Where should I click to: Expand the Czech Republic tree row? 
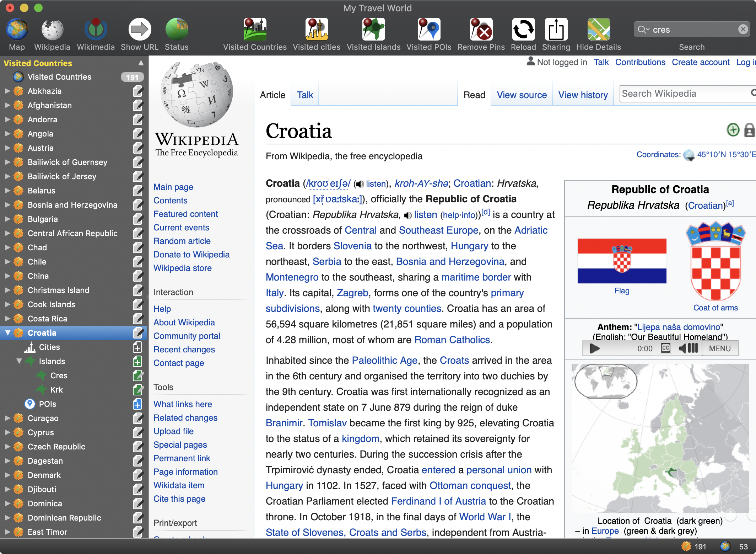pyautogui.click(x=7, y=447)
